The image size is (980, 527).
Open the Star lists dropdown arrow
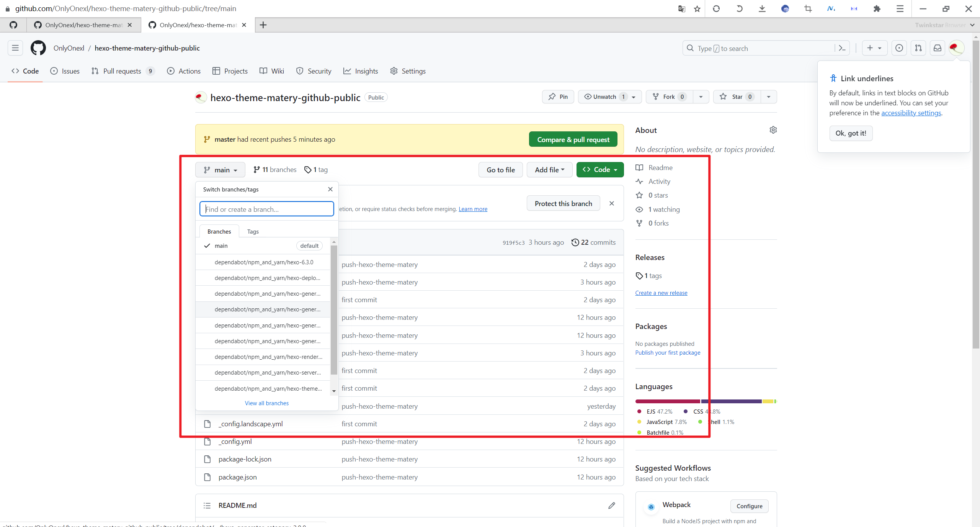coord(768,97)
